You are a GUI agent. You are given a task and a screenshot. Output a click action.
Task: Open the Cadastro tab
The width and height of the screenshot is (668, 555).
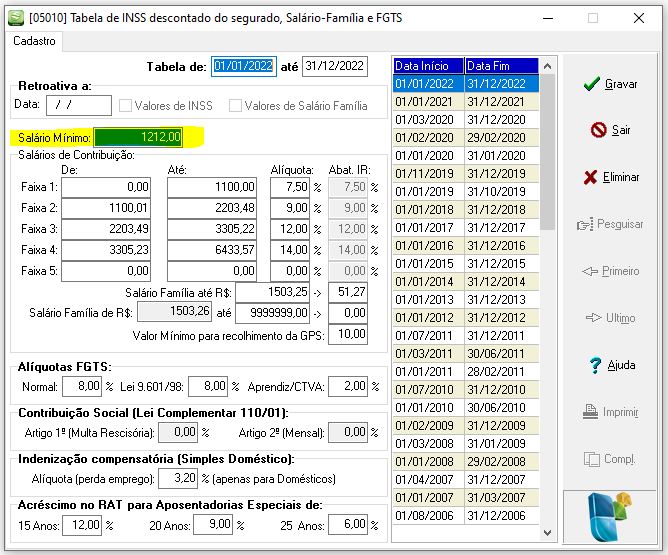pyautogui.click(x=34, y=41)
